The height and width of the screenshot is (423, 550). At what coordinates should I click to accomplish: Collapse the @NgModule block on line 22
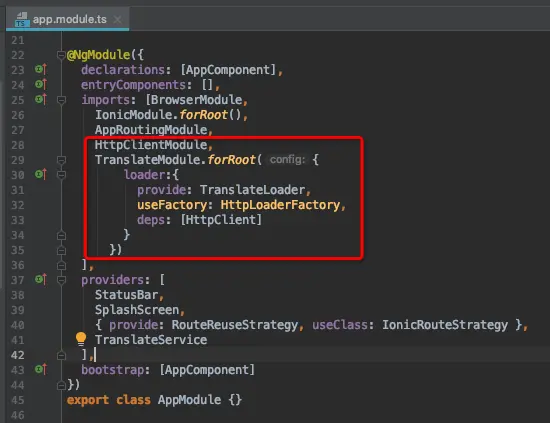[x=61, y=55]
